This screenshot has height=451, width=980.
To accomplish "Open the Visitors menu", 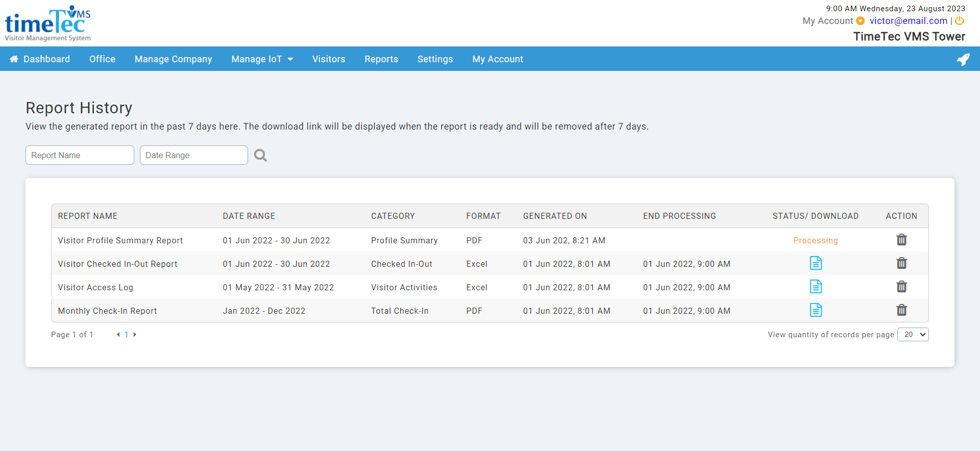I will click(x=329, y=59).
